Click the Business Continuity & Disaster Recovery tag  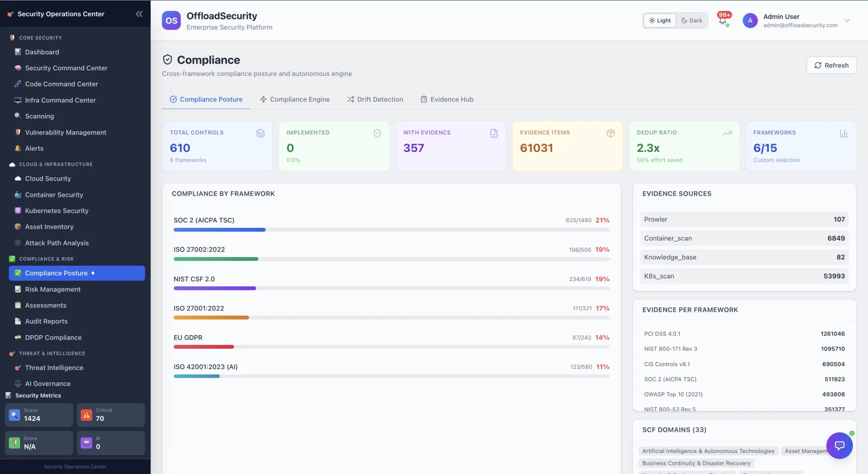697,463
